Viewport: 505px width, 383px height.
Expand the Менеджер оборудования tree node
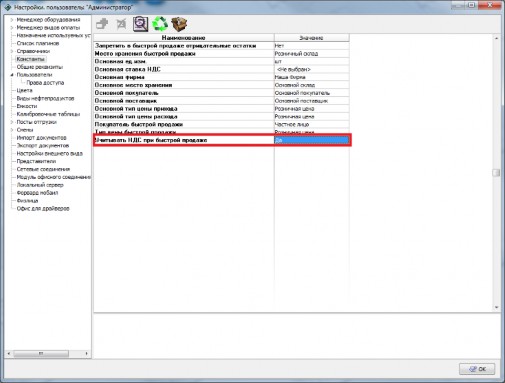[x=12, y=20]
